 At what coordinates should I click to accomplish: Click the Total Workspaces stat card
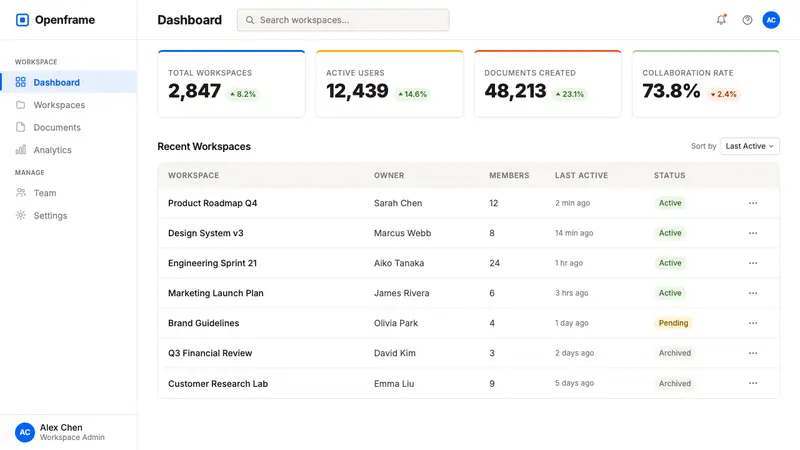coord(232,84)
